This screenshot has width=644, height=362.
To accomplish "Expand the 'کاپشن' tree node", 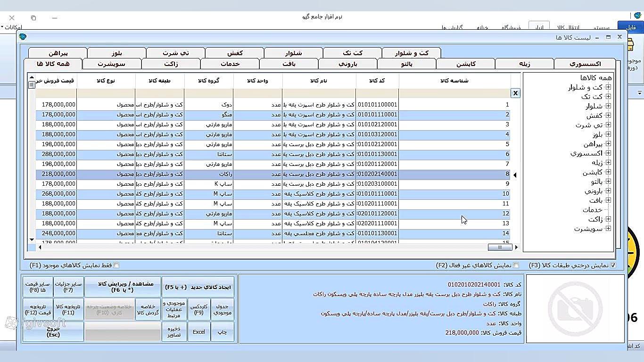I will coord(608,172).
